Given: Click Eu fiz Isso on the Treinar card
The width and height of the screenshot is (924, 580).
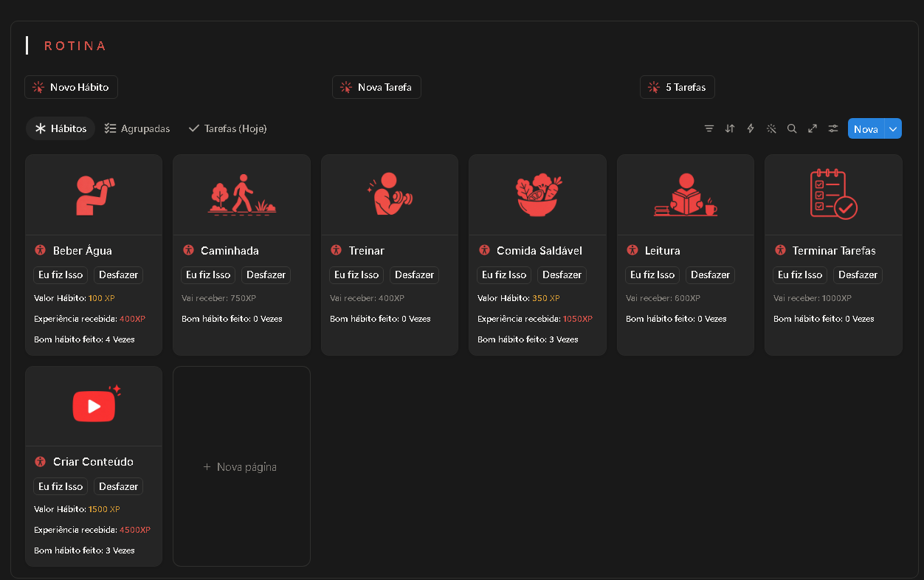Looking at the screenshot, I should point(356,275).
